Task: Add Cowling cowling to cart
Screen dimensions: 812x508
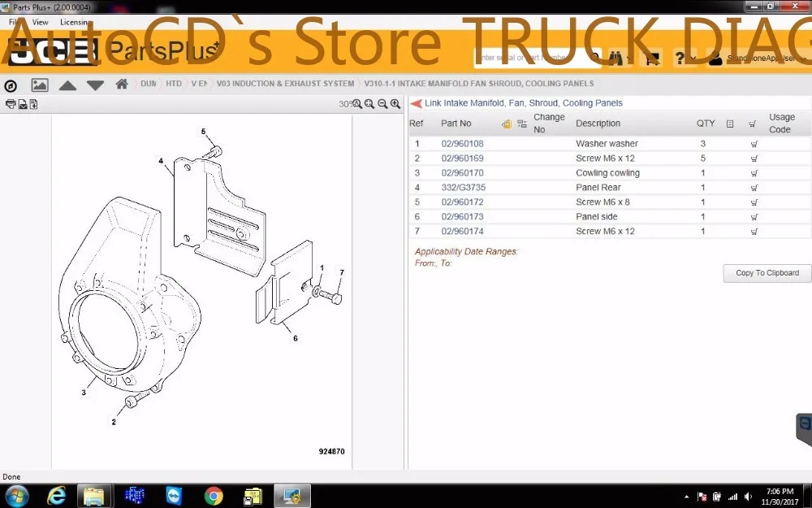Action: (754, 172)
